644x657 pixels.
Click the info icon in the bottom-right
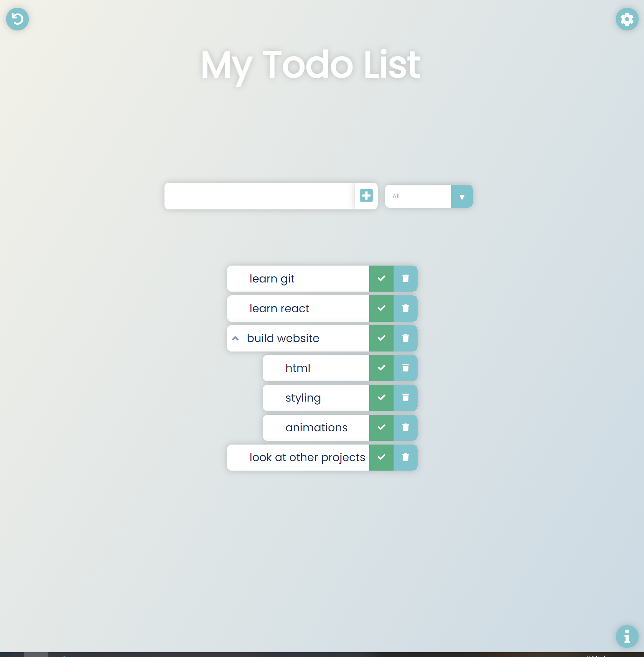pyautogui.click(x=627, y=636)
